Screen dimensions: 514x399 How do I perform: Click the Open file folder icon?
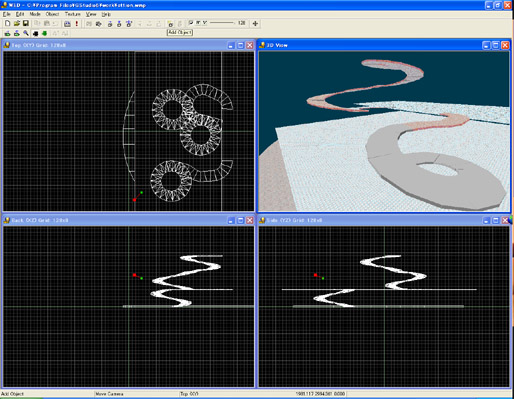pyautogui.click(x=17, y=23)
